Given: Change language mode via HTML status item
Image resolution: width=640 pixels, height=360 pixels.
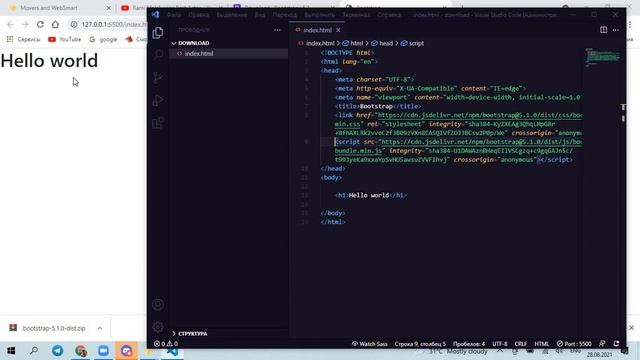Looking at the screenshot, I should click(x=542, y=344).
